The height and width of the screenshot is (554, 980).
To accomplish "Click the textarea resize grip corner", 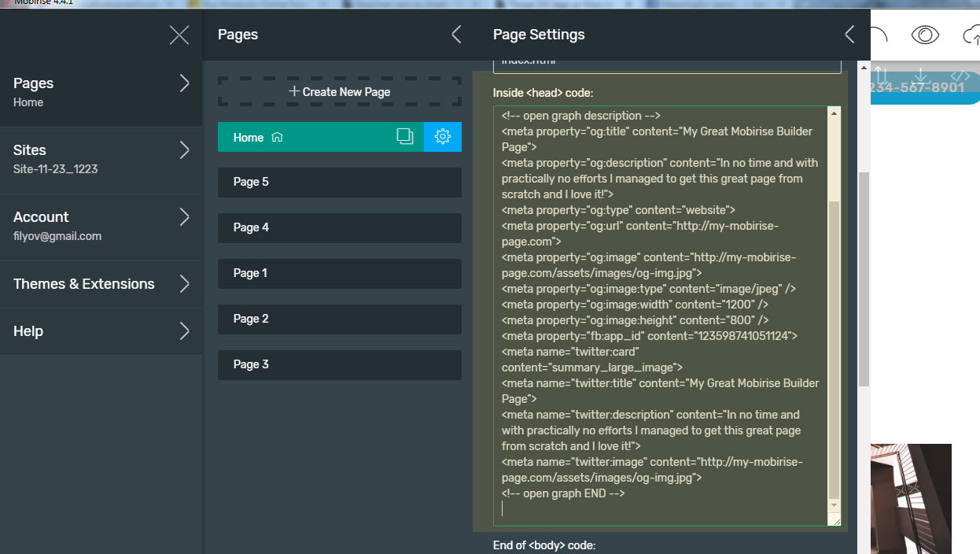I will coord(834,519).
